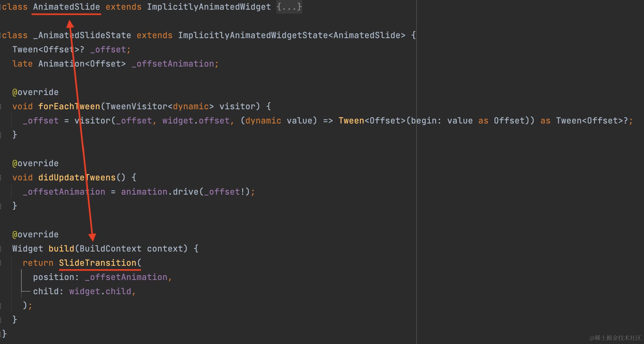Click the SlideTransition constructor call
644x344 pixels.
click(x=97, y=263)
